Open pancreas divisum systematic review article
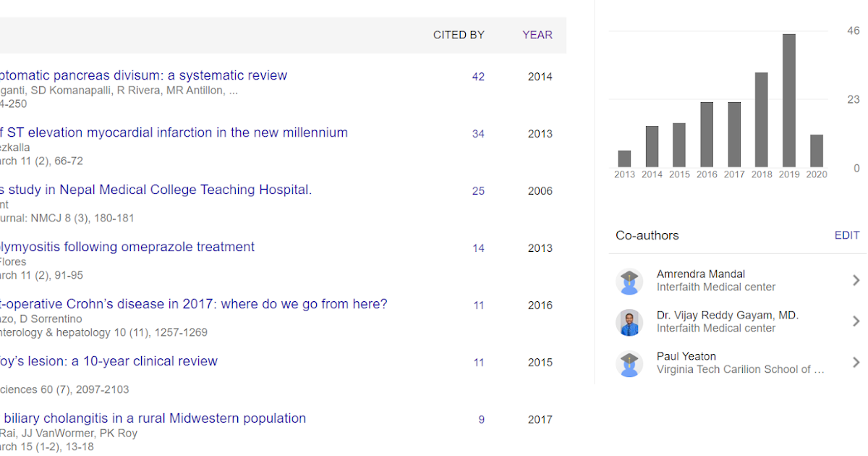 [143, 75]
